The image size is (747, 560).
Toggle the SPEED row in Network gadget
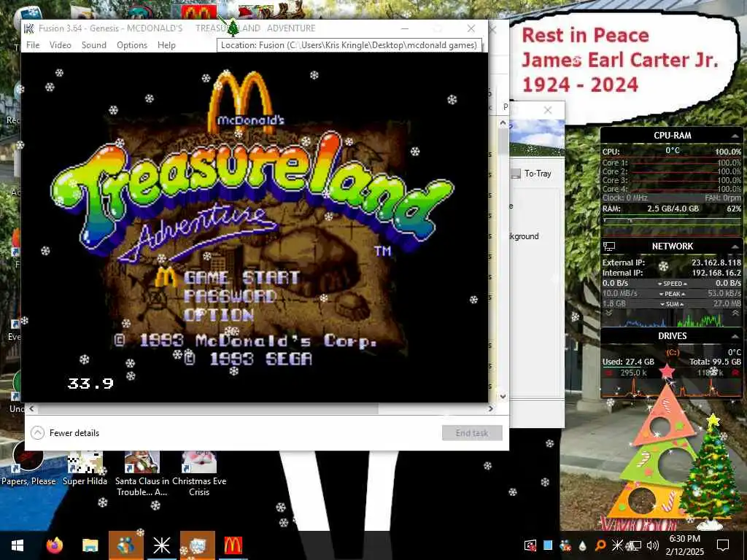click(x=672, y=284)
